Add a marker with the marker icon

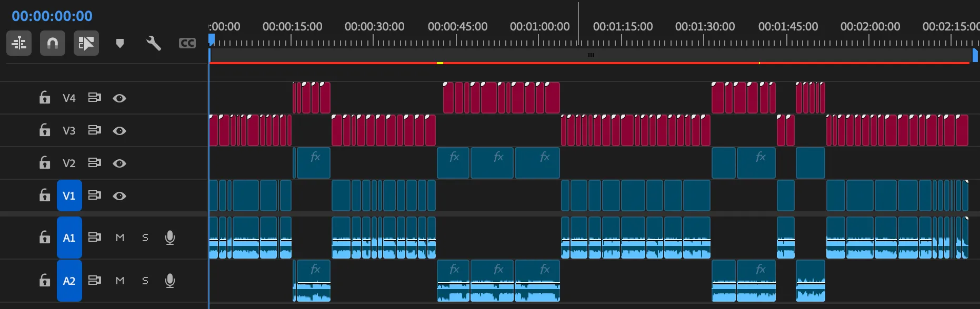120,43
